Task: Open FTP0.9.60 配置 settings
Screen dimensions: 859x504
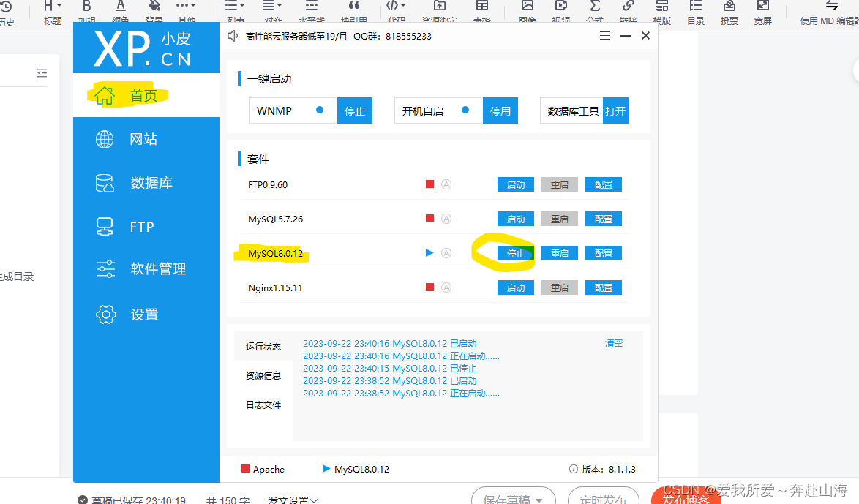Action: tap(603, 184)
